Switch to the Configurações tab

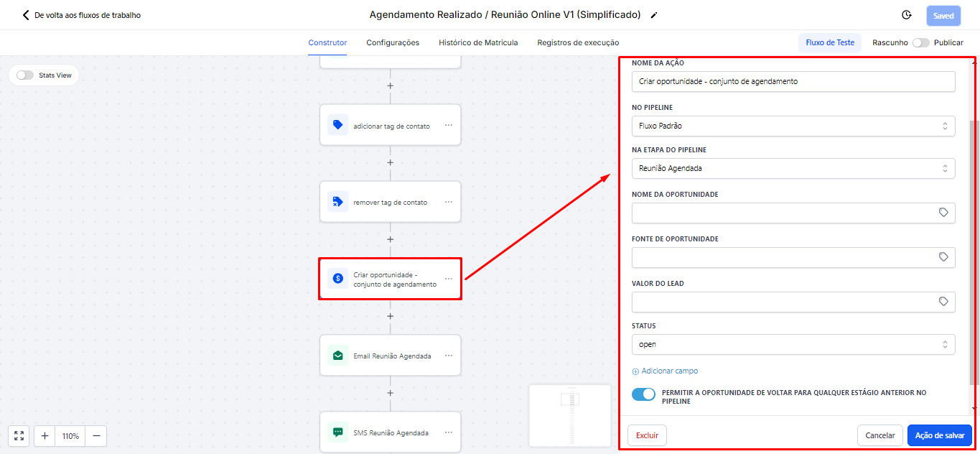coord(393,43)
